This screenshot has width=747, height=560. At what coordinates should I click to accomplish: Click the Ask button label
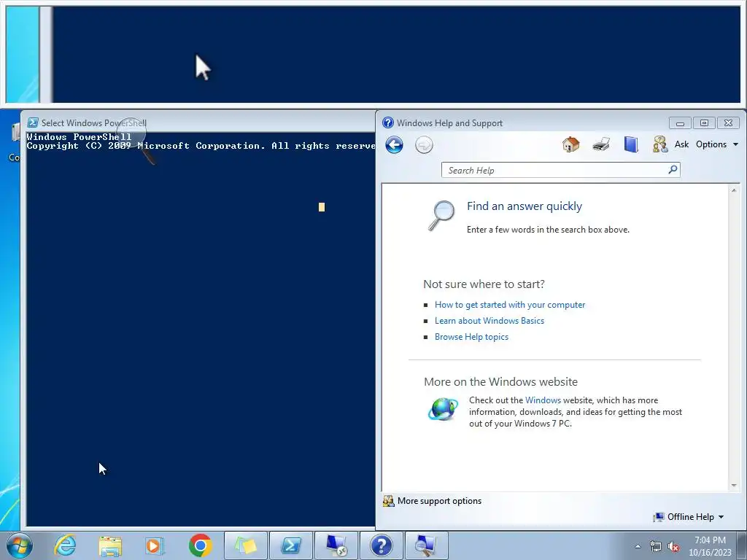pos(681,144)
